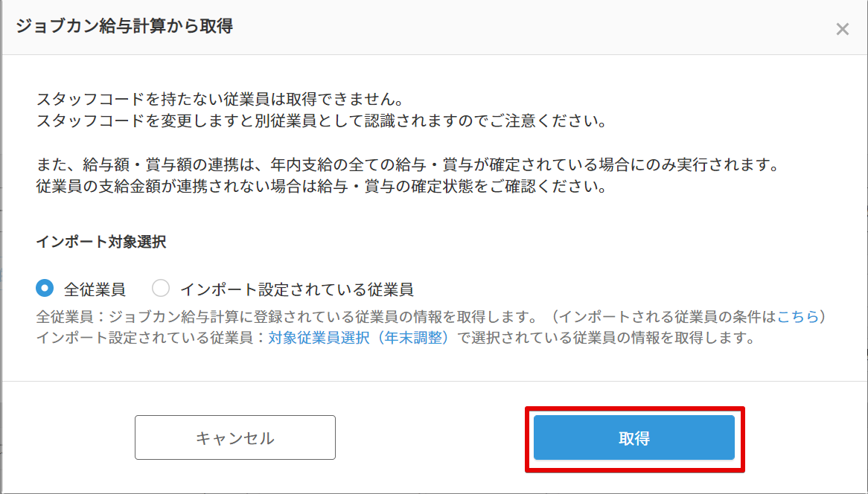Close the ジョブカン給与計算から取得 dialog with X
868x494 pixels.
tap(842, 29)
